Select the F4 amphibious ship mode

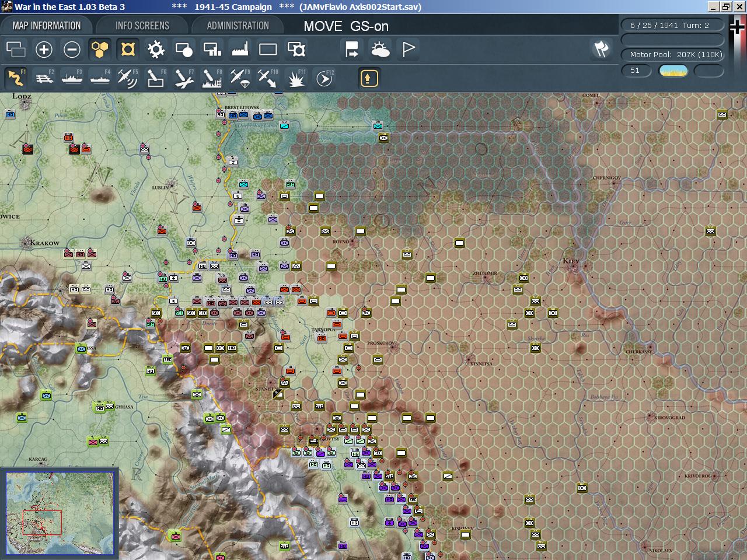[x=100, y=78]
